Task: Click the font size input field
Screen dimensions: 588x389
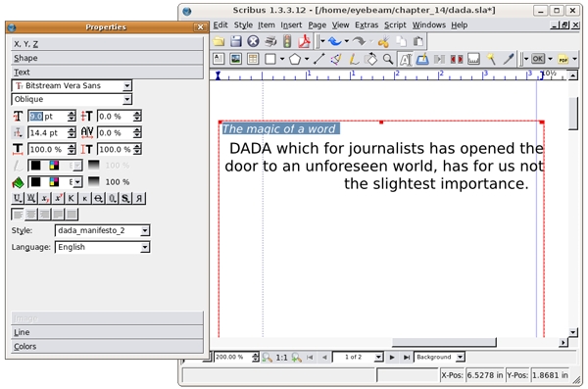Action: 48,117
